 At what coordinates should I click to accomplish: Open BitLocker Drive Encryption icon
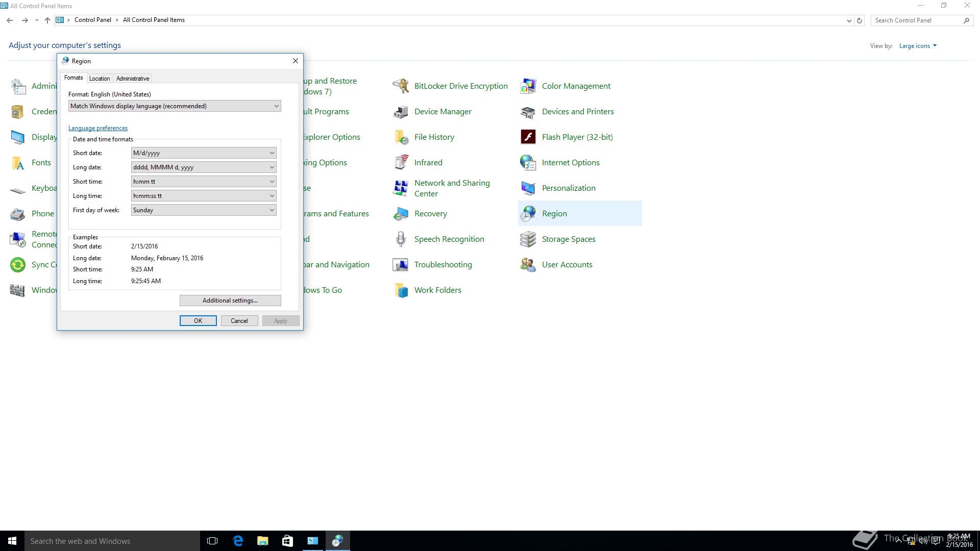coord(401,86)
